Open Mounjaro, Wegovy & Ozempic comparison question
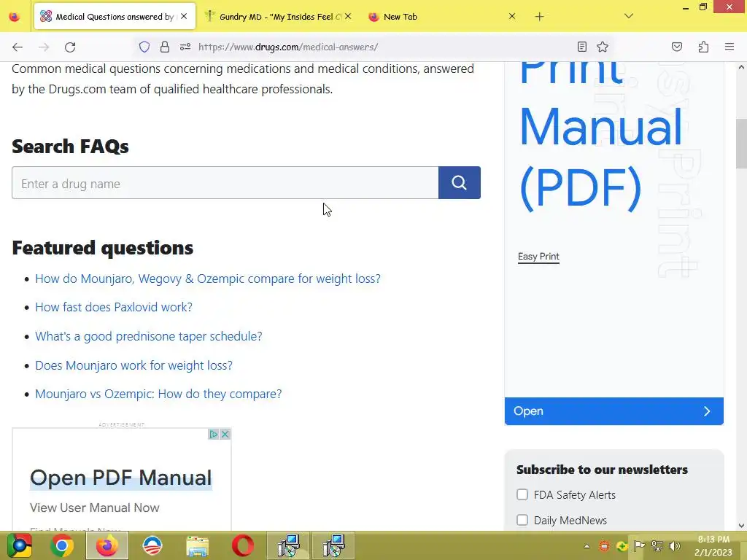 pyautogui.click(x=208, y=279)
